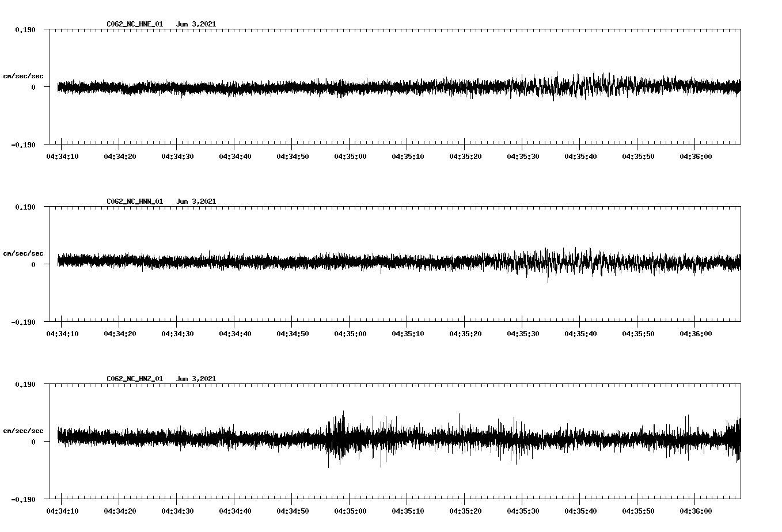Pick the 04:34:10 time on HNZ axis

[62, 511]
